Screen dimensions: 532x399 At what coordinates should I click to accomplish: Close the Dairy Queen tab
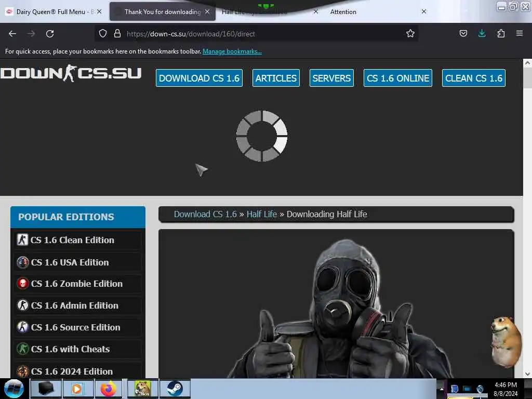pos(99,11)
